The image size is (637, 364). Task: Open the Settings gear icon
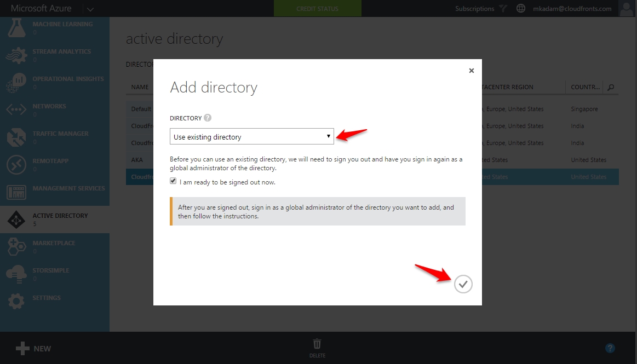pos(16,301)
